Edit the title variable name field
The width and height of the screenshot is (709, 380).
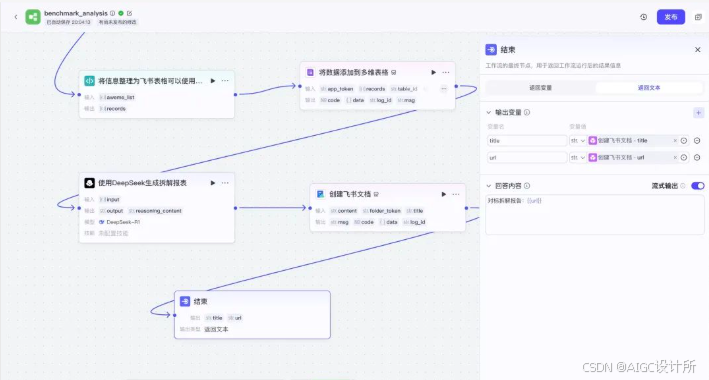tap(527, 141)
